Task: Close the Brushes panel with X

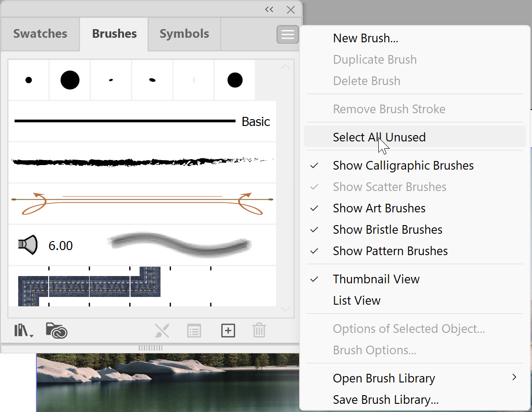Action: (291, 10)
